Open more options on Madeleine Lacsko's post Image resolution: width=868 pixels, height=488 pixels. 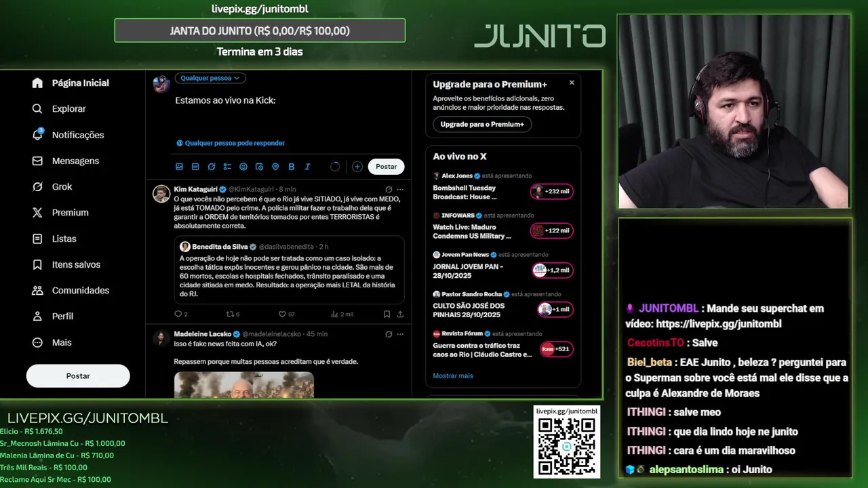[x=400, y=334]
